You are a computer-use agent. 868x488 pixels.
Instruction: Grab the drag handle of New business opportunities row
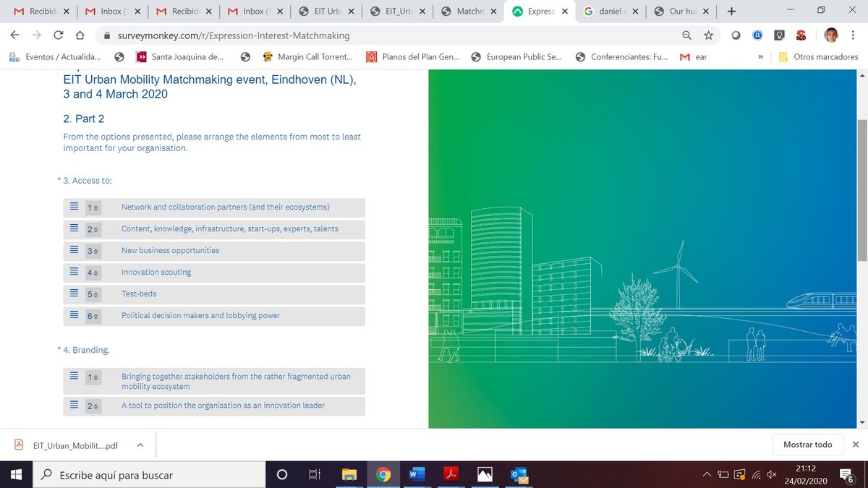click(x=74, y=250)
